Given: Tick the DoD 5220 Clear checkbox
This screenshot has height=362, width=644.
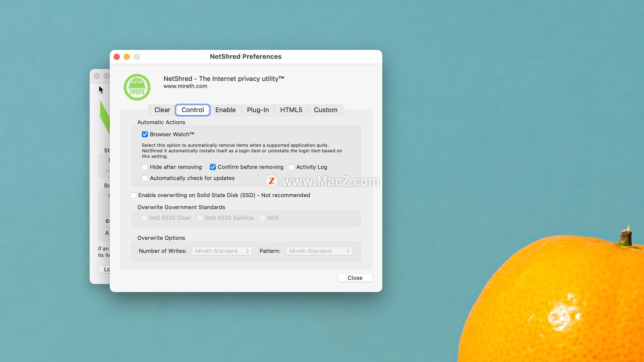Looking at the screenshot, I should 144,218.
